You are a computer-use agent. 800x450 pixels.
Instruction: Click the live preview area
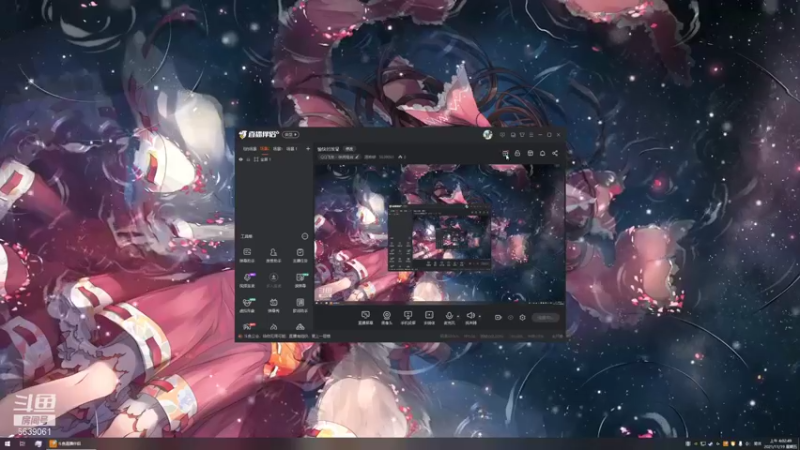439,233
